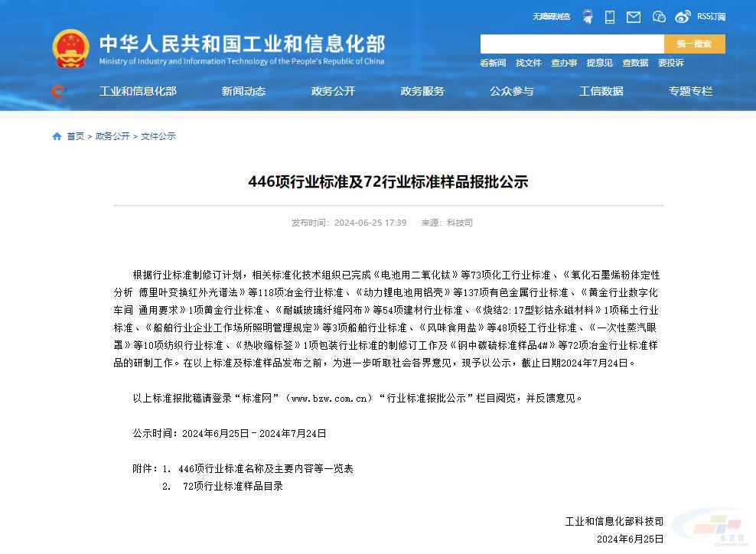Open the 要投诉 quick link
The image size is (756, 554).
tap(670, 63)
